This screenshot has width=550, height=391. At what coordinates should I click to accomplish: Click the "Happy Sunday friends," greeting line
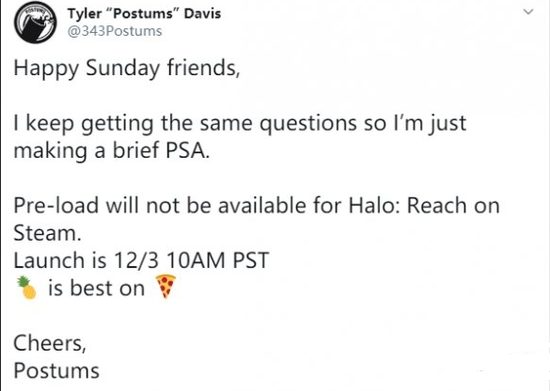[x=127, y=68]
